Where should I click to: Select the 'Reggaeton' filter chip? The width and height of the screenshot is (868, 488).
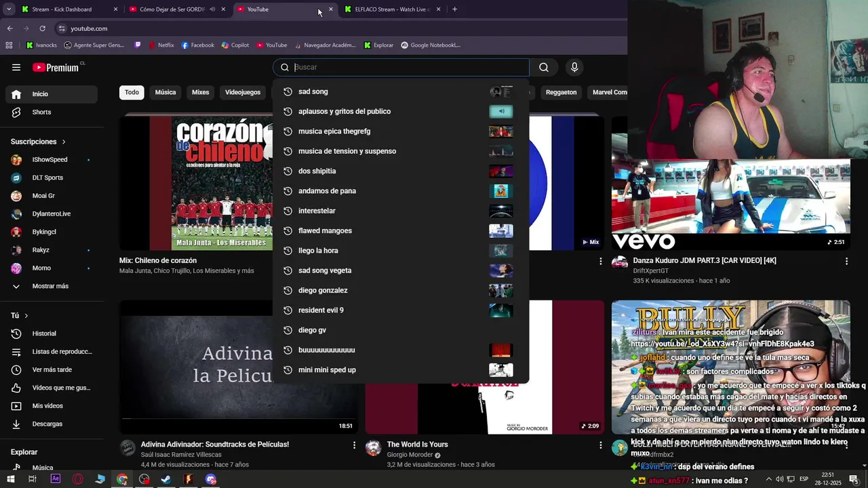coord(561,92)
